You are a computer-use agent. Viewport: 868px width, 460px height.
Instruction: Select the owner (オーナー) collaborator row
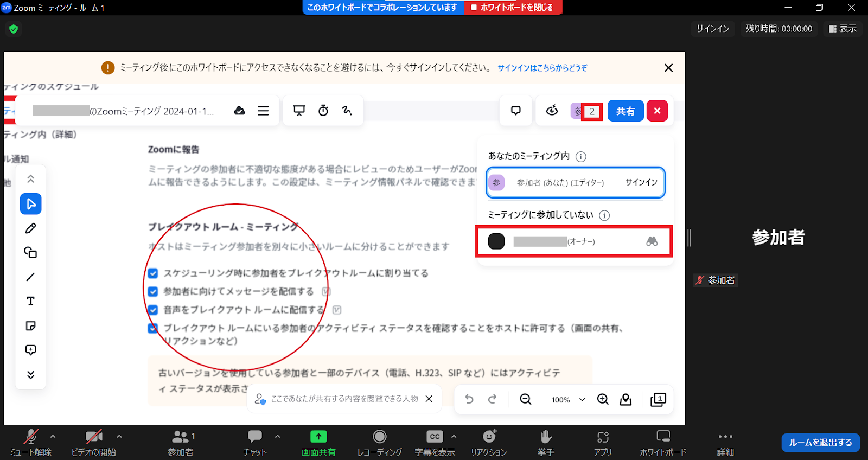574,241
